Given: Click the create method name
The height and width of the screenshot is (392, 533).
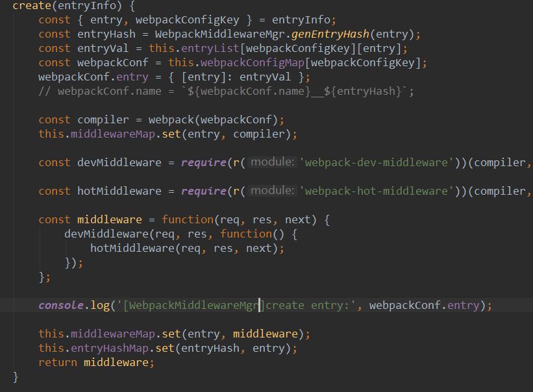Looking at the screenshot, I should tap(32, 5).
